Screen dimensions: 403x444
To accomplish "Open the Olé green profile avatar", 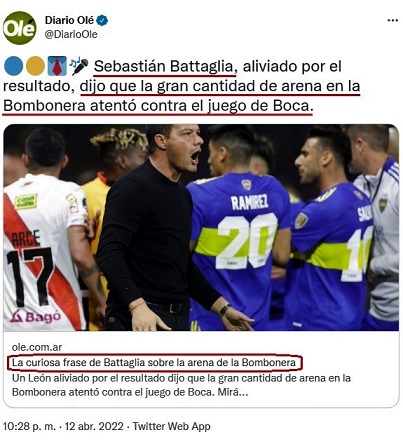I will tap(20, 28).
